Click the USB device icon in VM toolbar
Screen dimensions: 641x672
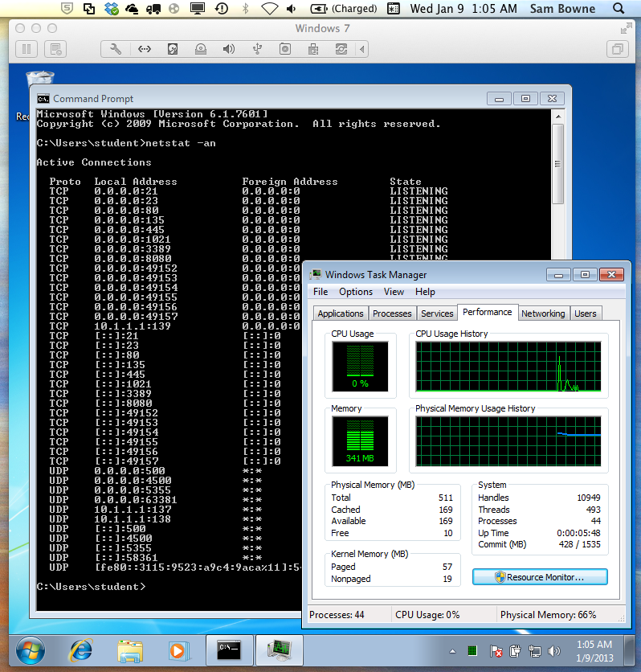[257, 49]
